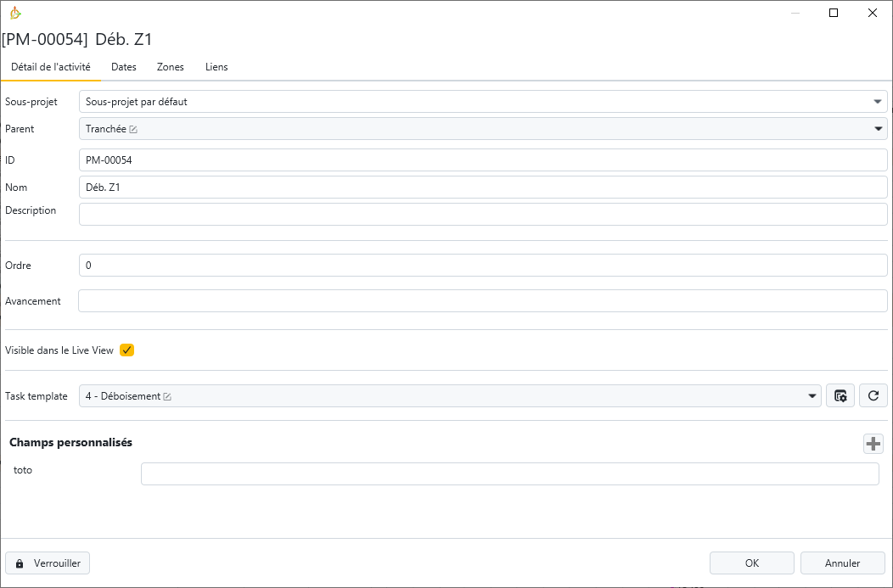The width and height of the screenshot is (893, 588).
Task: Close the dialog with the X icon
Action: point(873,13)
